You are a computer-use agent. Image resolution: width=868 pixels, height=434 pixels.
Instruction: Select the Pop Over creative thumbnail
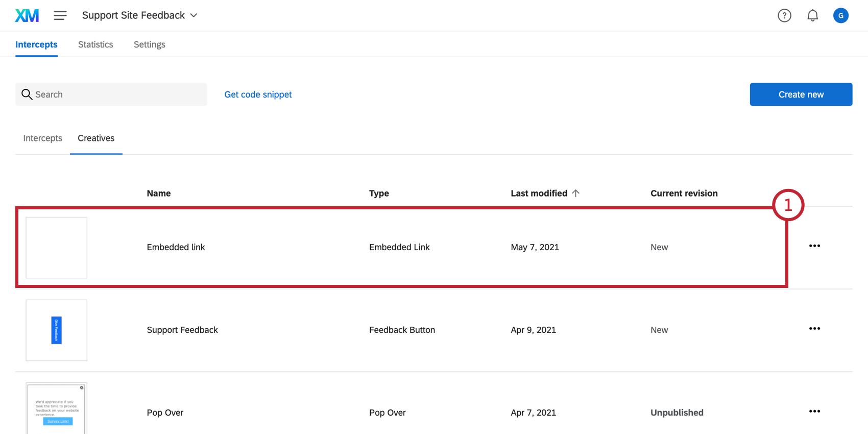coord(57,408)
